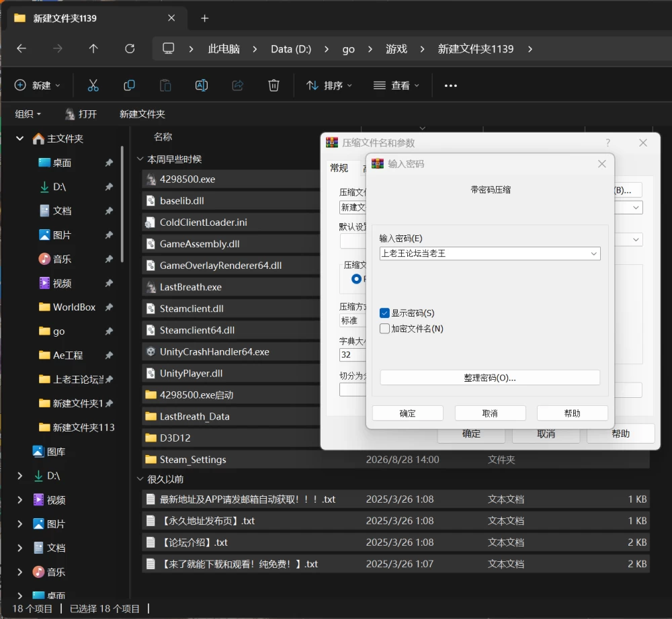The width and height of the screenshot is (672, 619).
Task: Go back with the left arrow
Action: [22, 48]
